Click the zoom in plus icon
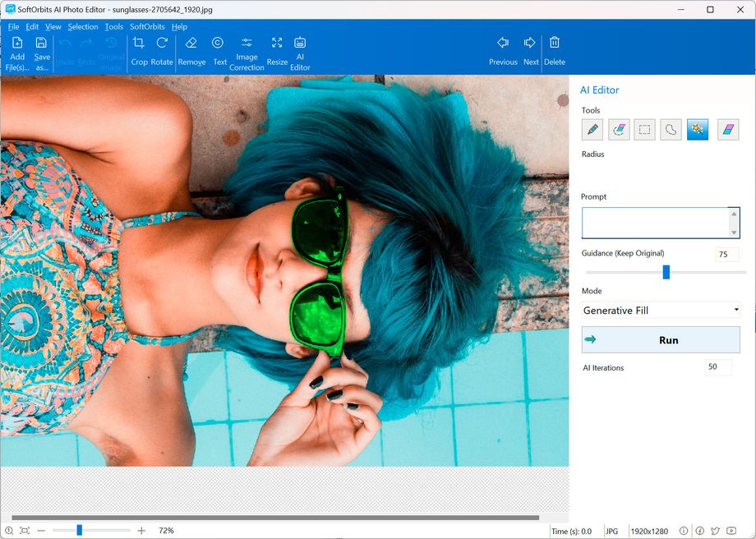 click(x=141, y=531)
